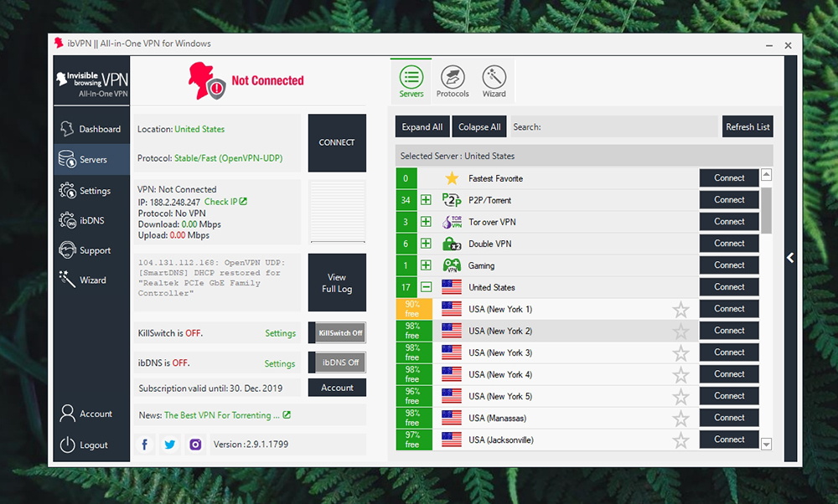Connect to the Fastest Favorite server
Viewport: 838px width, 504px height.
[x=729, y=177]
